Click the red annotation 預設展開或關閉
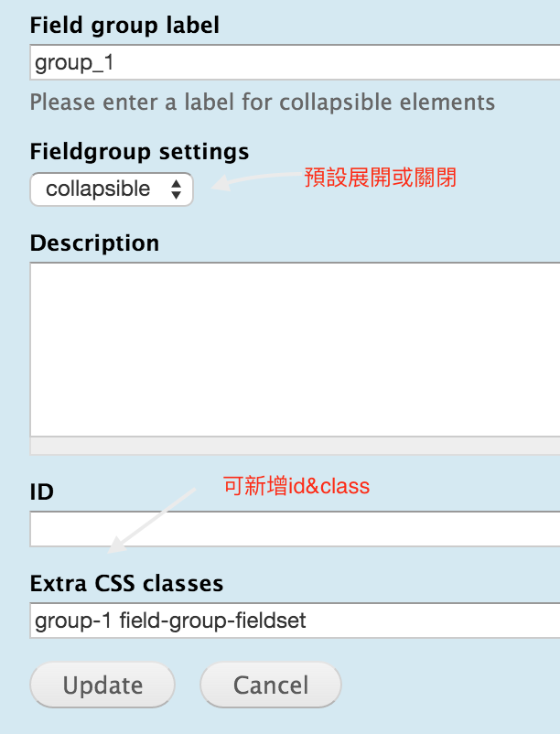The height and width of the screenshot is (734, 560). click(x=380, y=178)
